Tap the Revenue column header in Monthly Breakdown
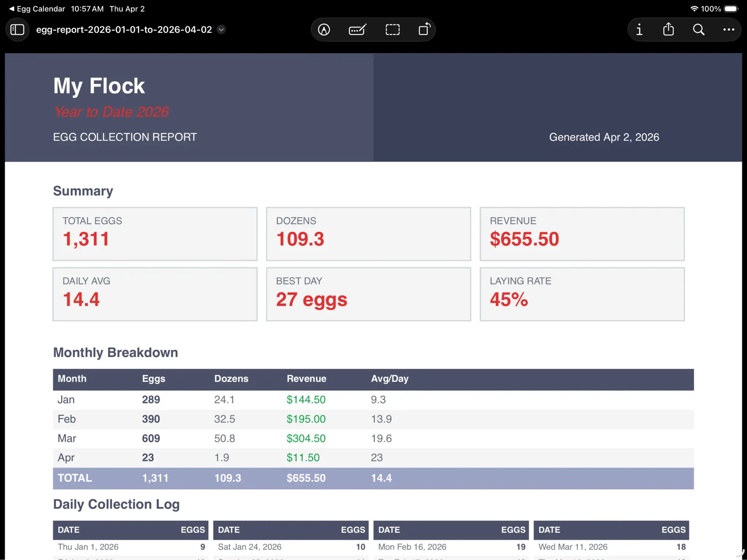This screenshot has width=747, height=560. (306, 379)
